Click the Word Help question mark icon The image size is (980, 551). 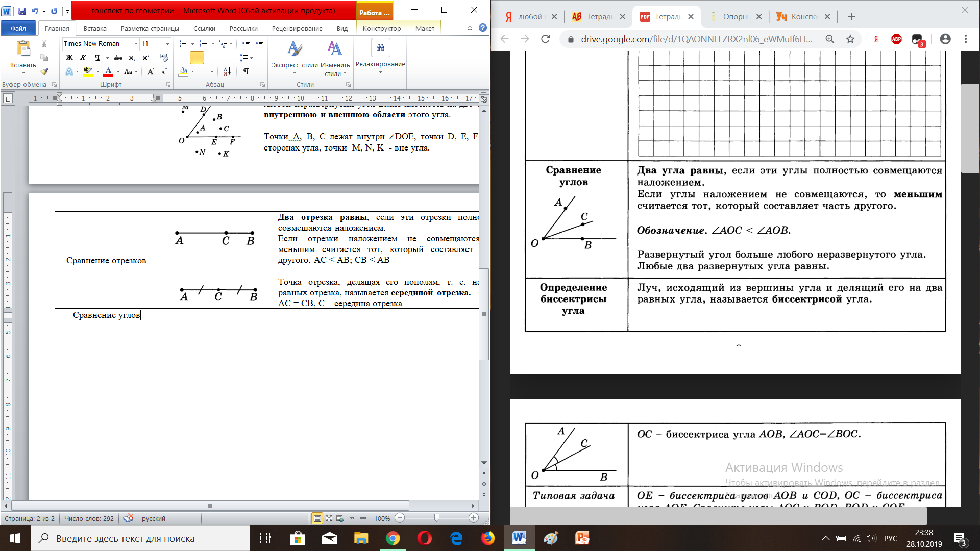[483, 28]
